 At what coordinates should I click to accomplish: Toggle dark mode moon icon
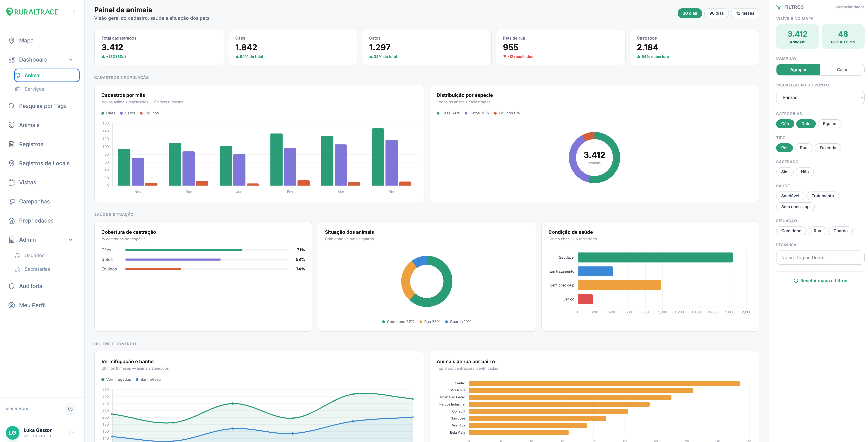[x=70, y=409]
